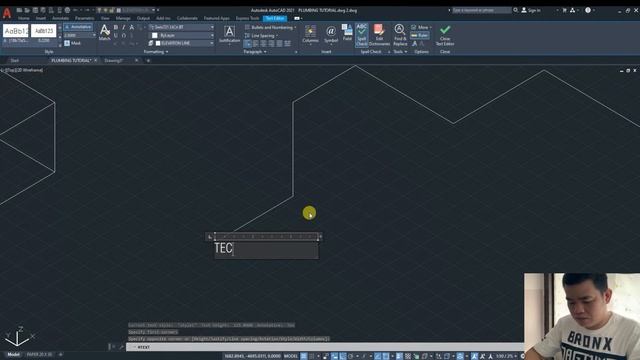Switch to the Manage ribbon tab

[123, 18]
